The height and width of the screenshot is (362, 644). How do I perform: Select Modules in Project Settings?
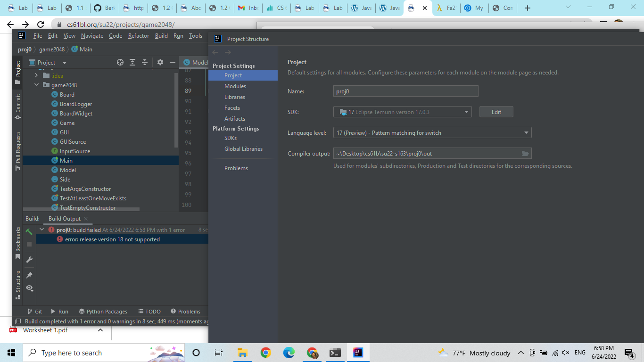tap(235, 86)
